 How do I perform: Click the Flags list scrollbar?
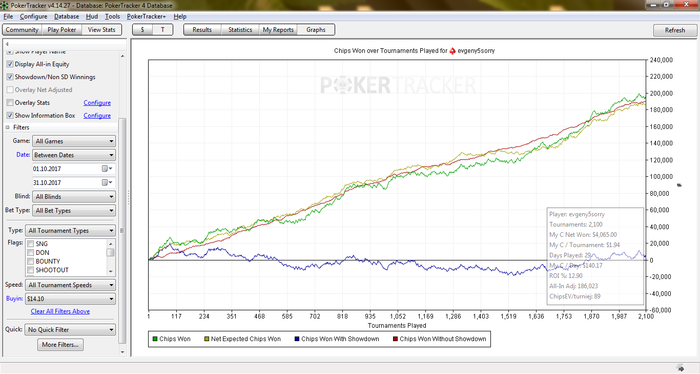click(x=110, y=257)
